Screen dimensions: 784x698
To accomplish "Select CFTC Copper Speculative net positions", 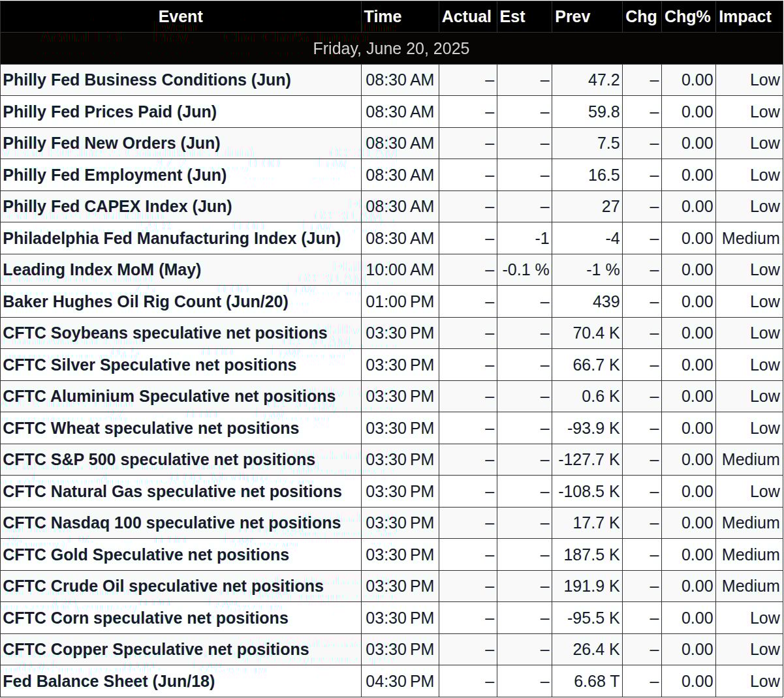I will click(156, 650).
